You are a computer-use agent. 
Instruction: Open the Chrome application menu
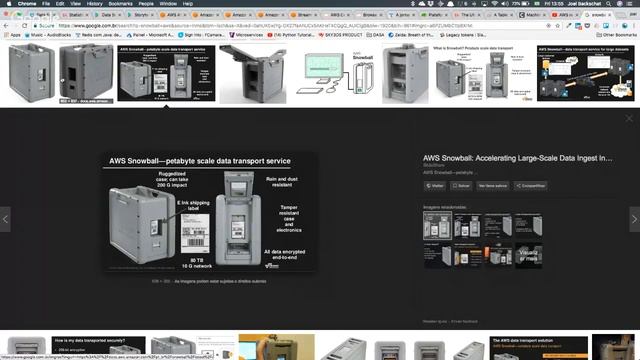pos(27,4)
